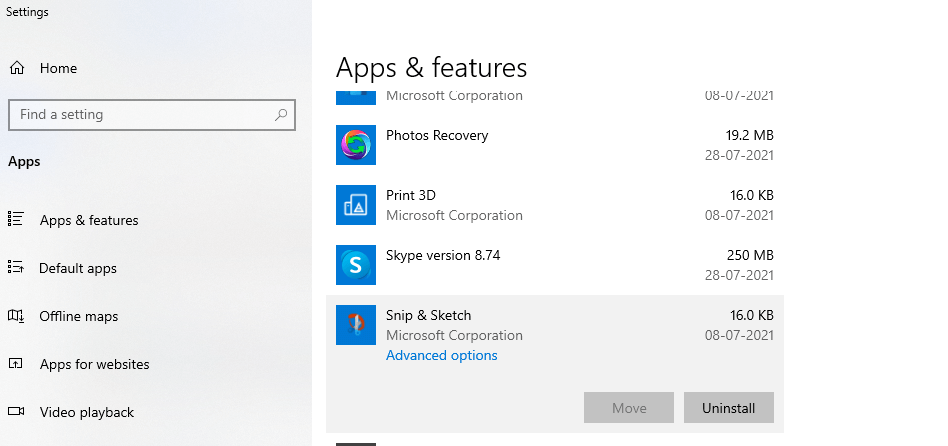This screenshot has width=948, height=446.
Task: Click the Photos Recovery app icon
Action: (355, 145)
